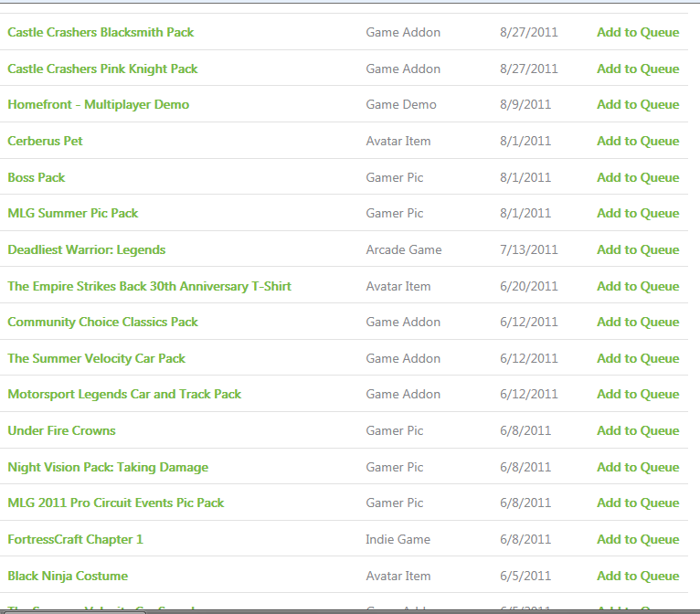Click 'Arcade Game' type in Deadliest Warrior row
The width and height of the screenshot is (700, 614).
click(404, 249)
